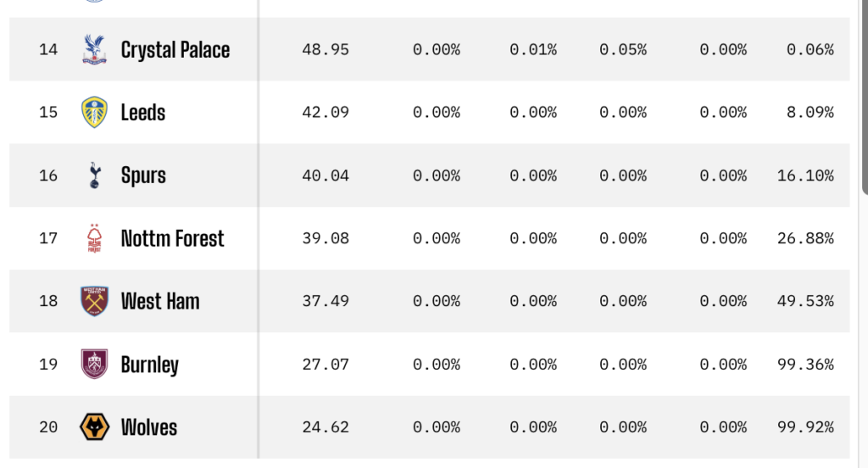Image resolution: width=868 pixels, height=468 pixels.
Task: Open the Crystal Palace team link
Action: 175,50
